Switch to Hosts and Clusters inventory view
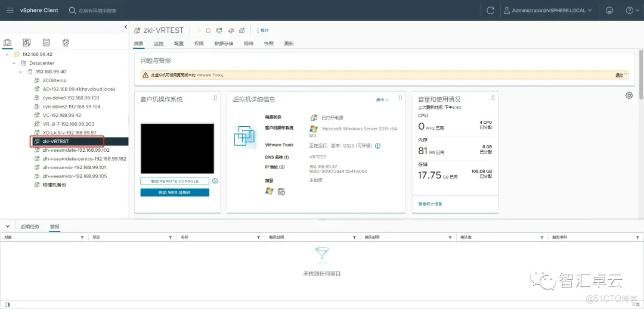The image size is (644, 309). click(x=7, y=43)
